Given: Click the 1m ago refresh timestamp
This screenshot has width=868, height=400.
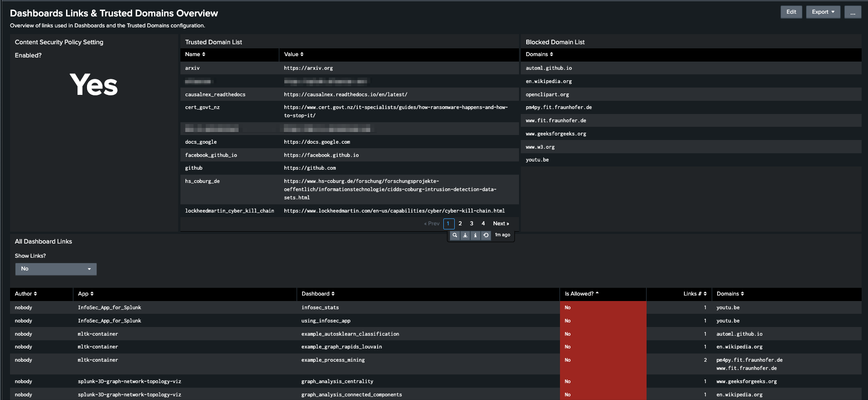Looking at the screenshot, I should 503,235.
